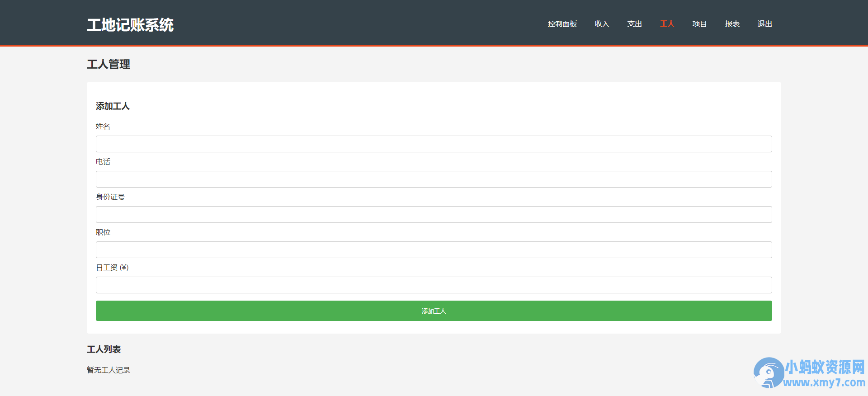Viewport: 868px width, 396px height.
Task: Select the highlighted 工人 nav item
Action: point(667,24)
